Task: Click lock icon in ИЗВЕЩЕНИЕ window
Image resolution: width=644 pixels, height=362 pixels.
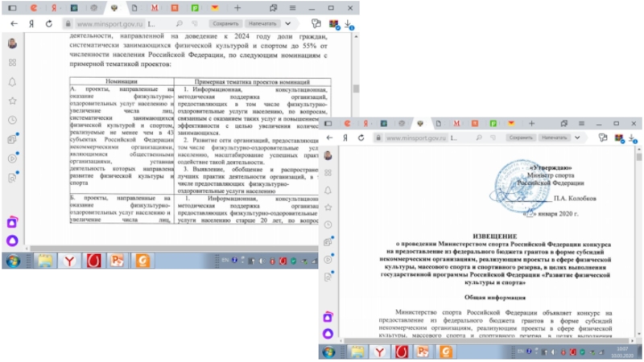Action: click(378, 138)
